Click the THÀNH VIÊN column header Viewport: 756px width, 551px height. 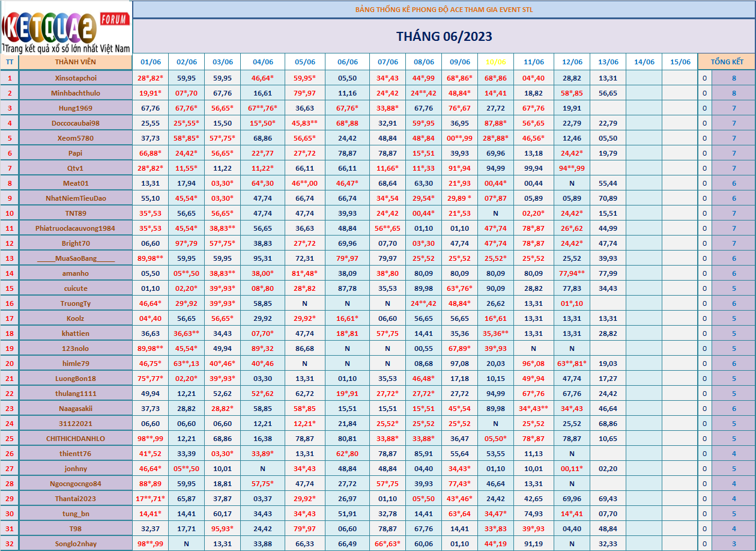75,62
